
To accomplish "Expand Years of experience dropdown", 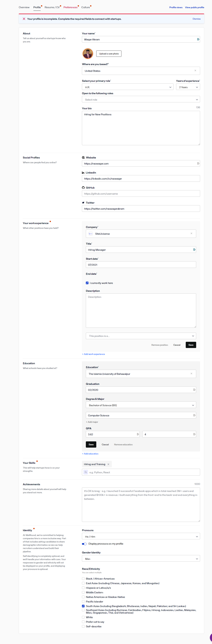I will coord(188,87).
